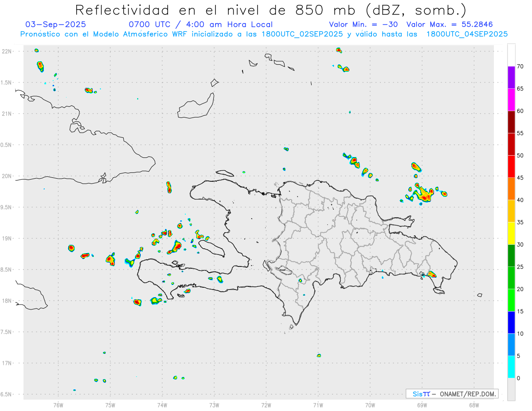This screenshot has width=532, height=411.
Task: Click the "76W" longitude label
Action: (x=58, y=404)
